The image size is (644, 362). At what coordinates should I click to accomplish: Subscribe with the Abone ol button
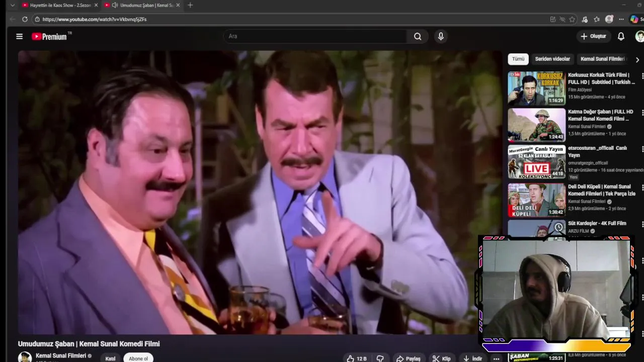click(x=138, y=358)
